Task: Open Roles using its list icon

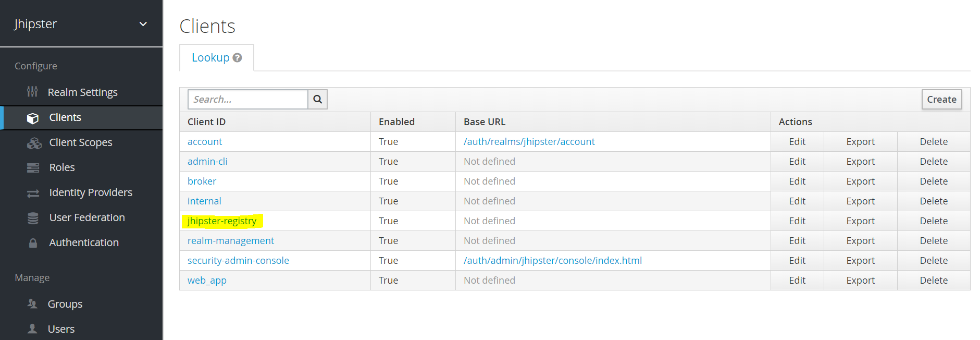Action: [x=32, y=167]
